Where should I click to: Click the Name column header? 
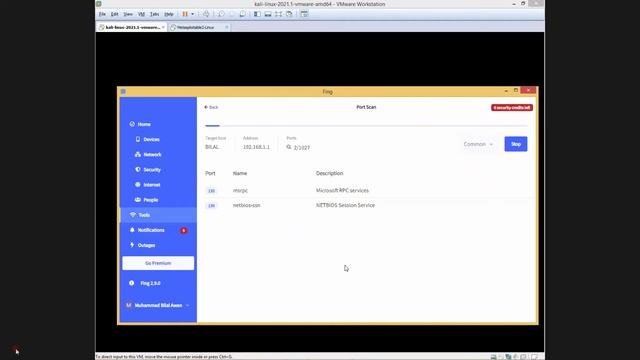240,173
